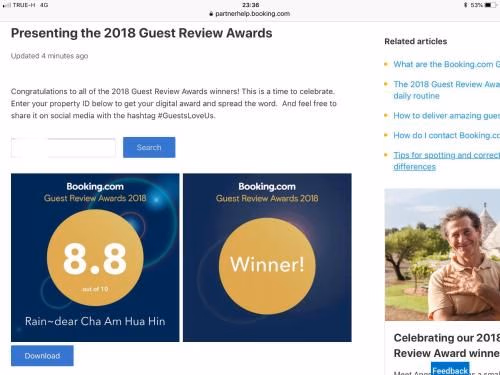
Task: Click 'Rain~dear Cha Am Hua Hin' property name
Action: [x=95, y=321]
